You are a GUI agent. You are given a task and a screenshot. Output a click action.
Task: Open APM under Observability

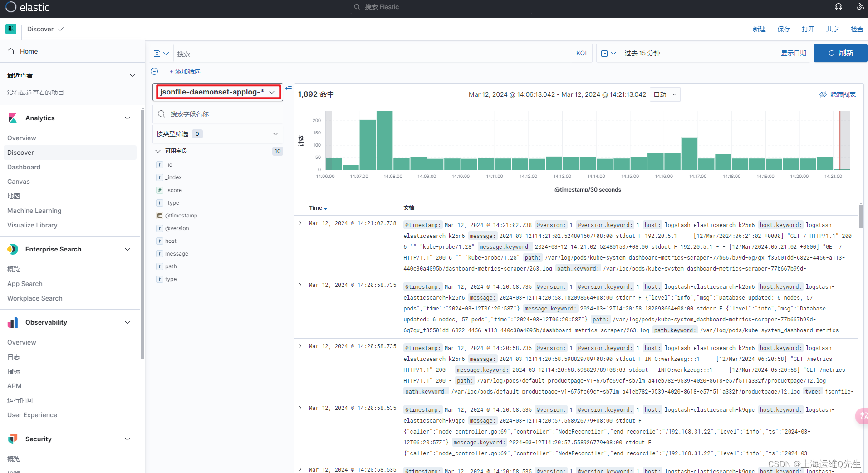click(x=15, y=386)
